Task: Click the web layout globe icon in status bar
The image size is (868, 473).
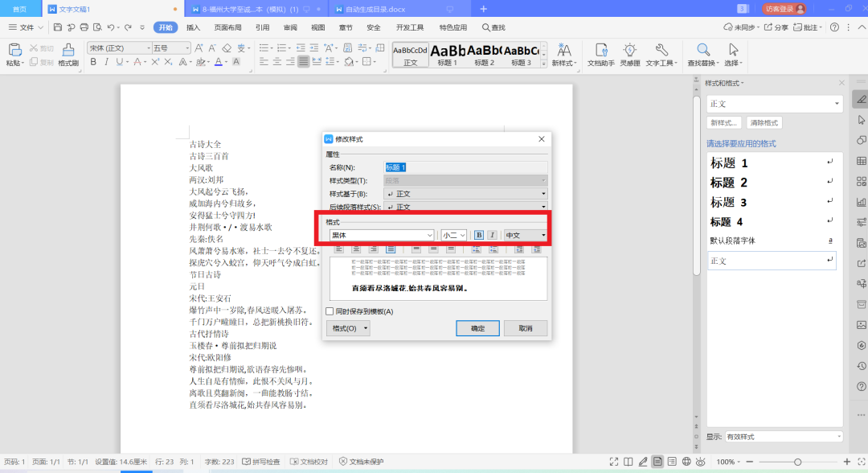Action: (686, 462)
